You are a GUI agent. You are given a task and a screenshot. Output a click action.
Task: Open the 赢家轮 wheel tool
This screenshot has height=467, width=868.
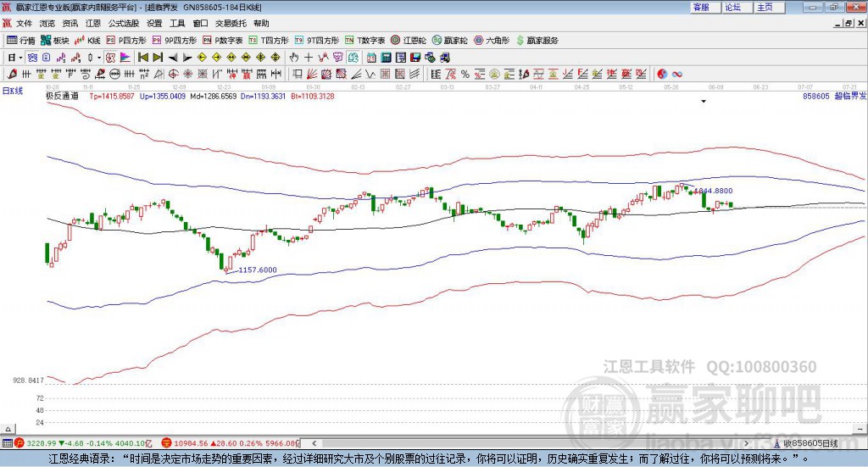coord(450,41)
